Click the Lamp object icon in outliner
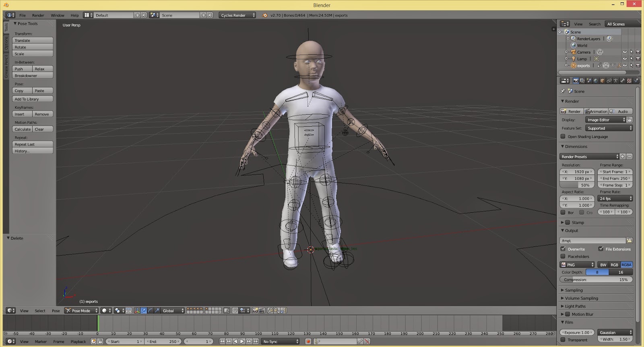 574,59
